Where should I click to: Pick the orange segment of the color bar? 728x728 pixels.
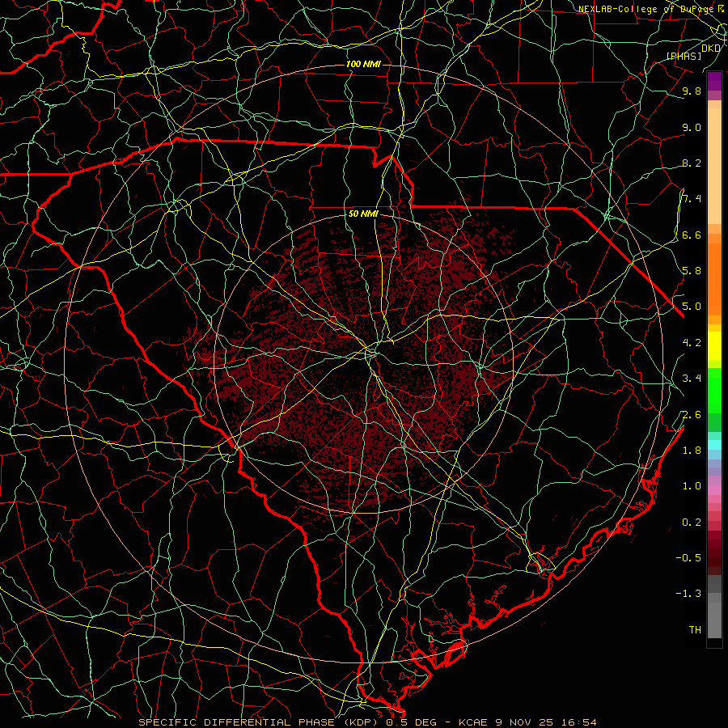point(714,278)
